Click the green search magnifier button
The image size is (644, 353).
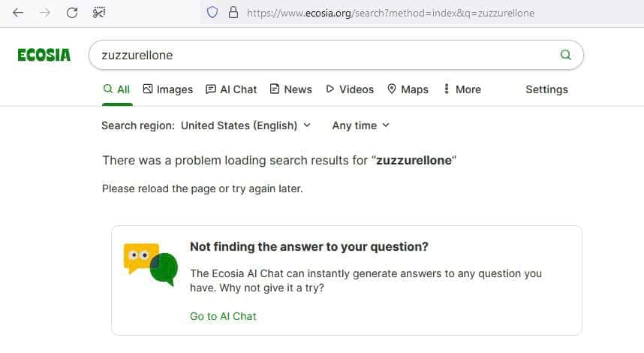pyautogui.click(x=565, y=55)
